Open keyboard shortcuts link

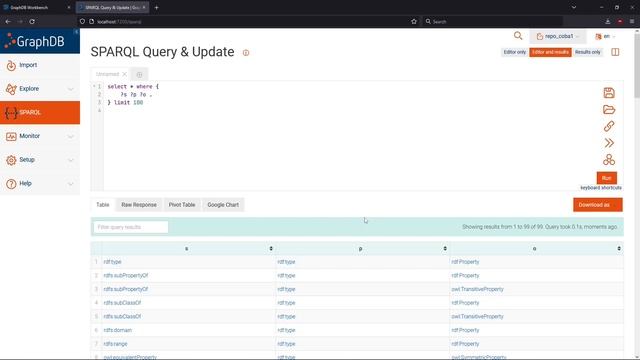[601, 188]
